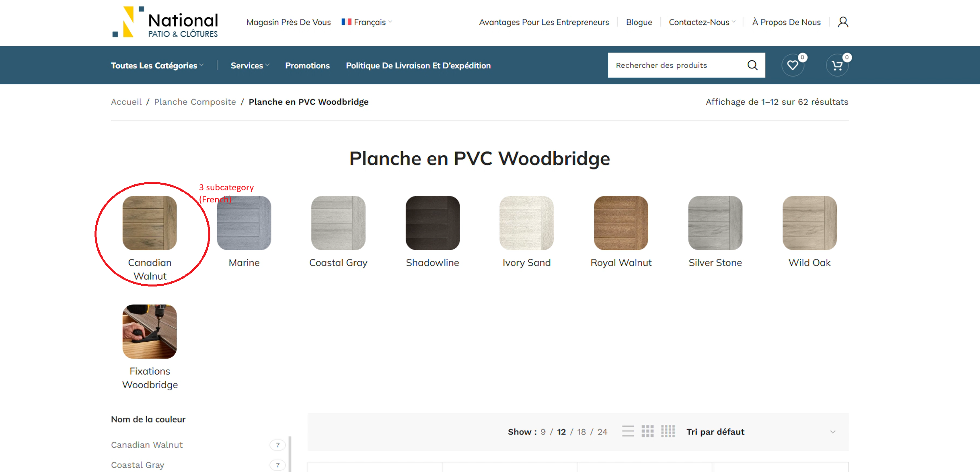Click the National Patio & Clôtures logo

click(x=165, y=23)
